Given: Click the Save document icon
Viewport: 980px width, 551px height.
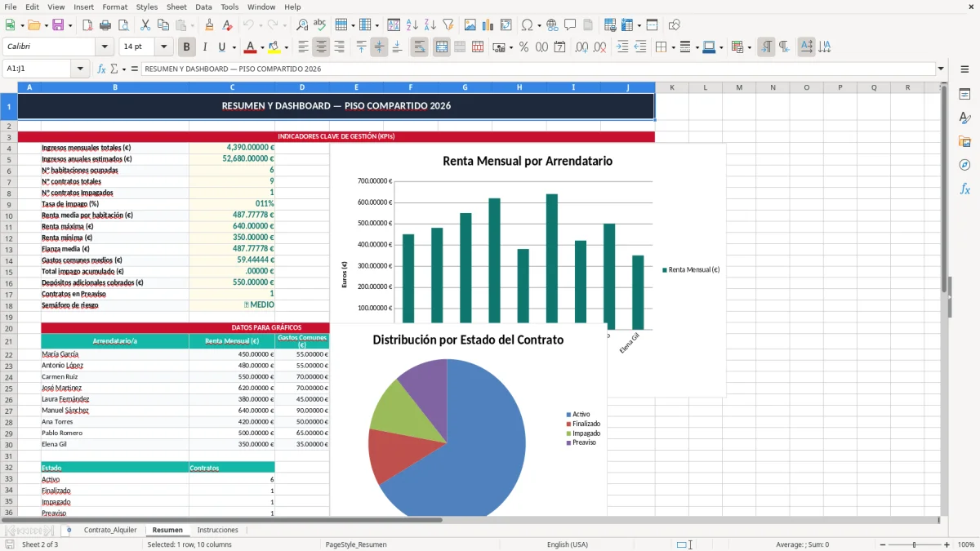Looking at the screenshot, I should click(58, 25).
